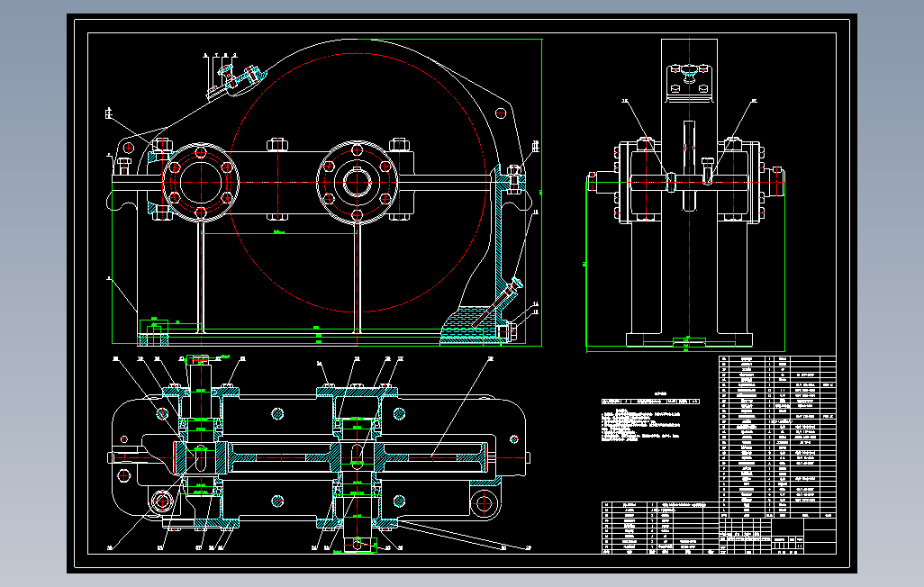Click the angled oil dipstick in front view
The width and height of the screenshot is (924, 587).
[497, 303]
